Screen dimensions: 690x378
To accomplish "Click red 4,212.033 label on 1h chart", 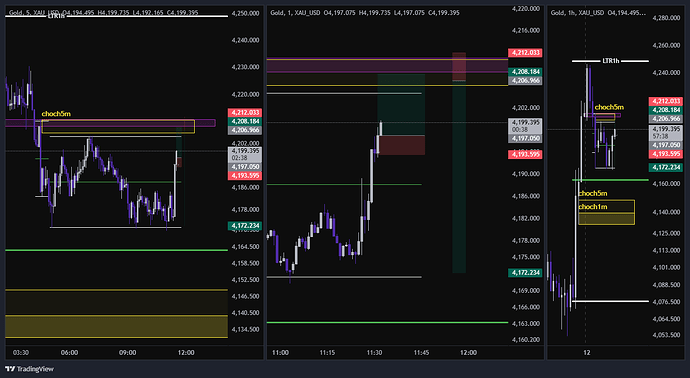I will tap(666, 101).
